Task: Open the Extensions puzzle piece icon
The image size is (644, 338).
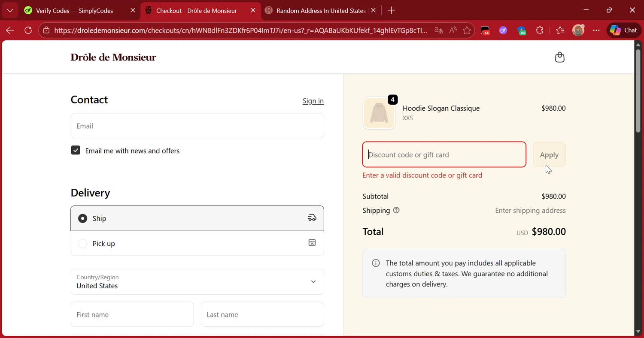Action: (x=540, y=30)
